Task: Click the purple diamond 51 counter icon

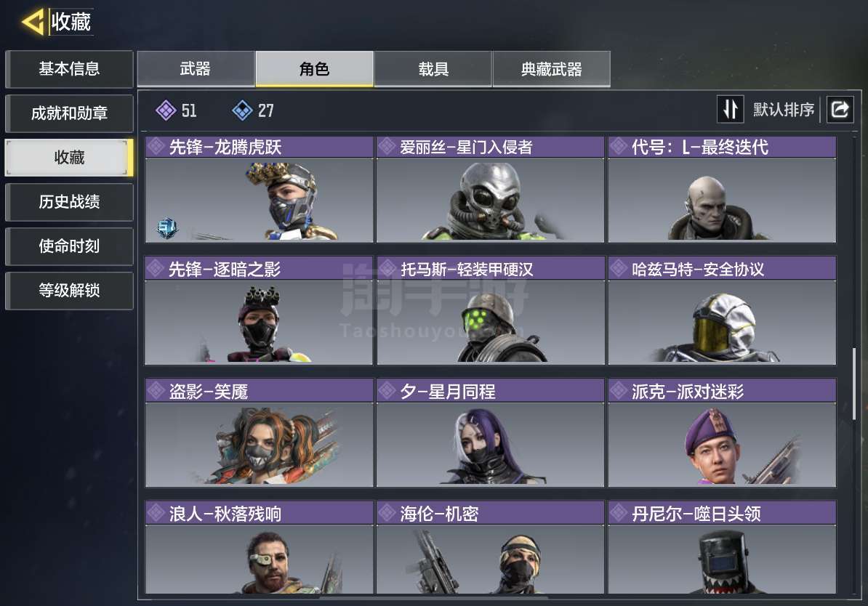Action: (x=166, y=110)
